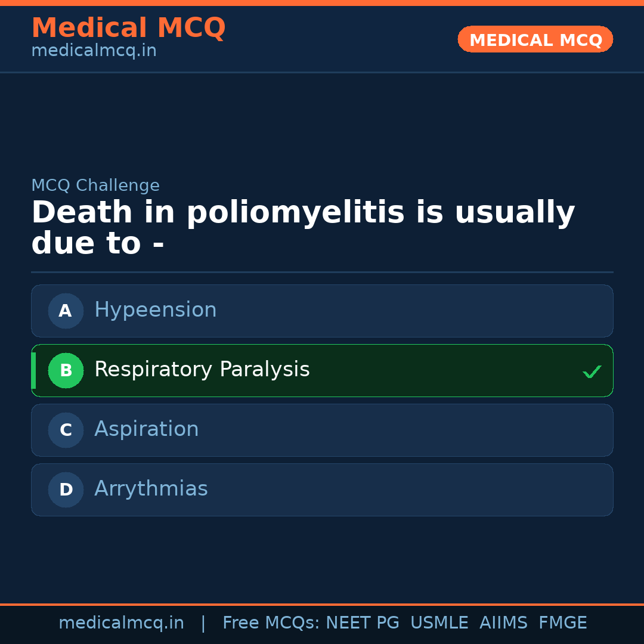The height and width of the screenshot is (644, 644).
Task: Select the Arrythmias answer text
Action: point(151,489)
